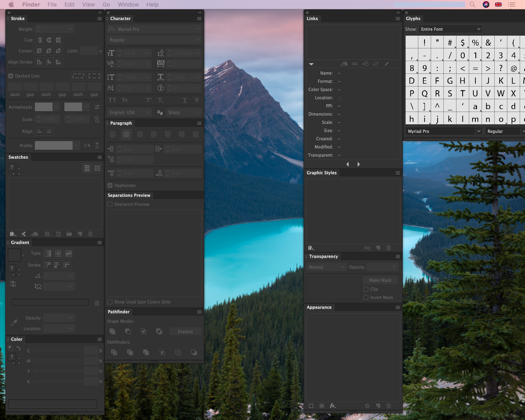The image size is (525, 420).
Task: Click the Unite shape mode in Pathfinder
Action: coord(112,331)
